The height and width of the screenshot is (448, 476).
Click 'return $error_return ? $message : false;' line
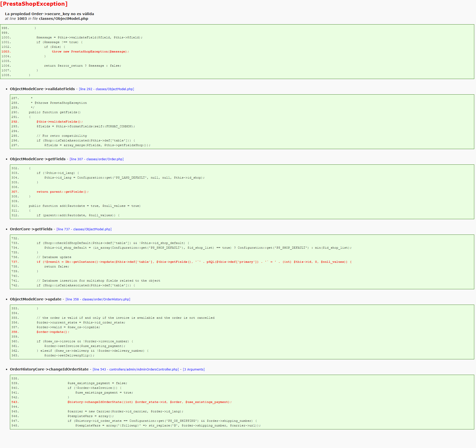click(x=83, y=66)
